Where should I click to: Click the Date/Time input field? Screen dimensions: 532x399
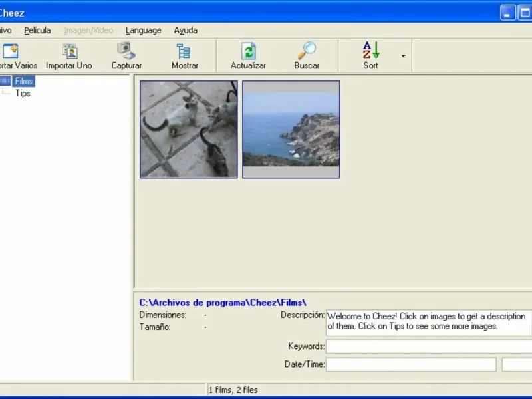(x=411, y=364)
